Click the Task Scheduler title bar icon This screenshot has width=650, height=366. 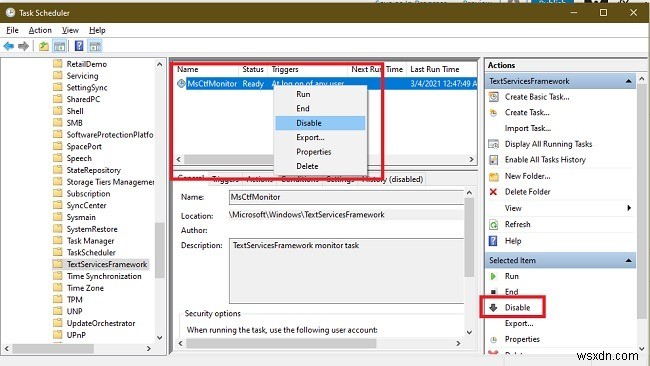(x=10, y=12)
